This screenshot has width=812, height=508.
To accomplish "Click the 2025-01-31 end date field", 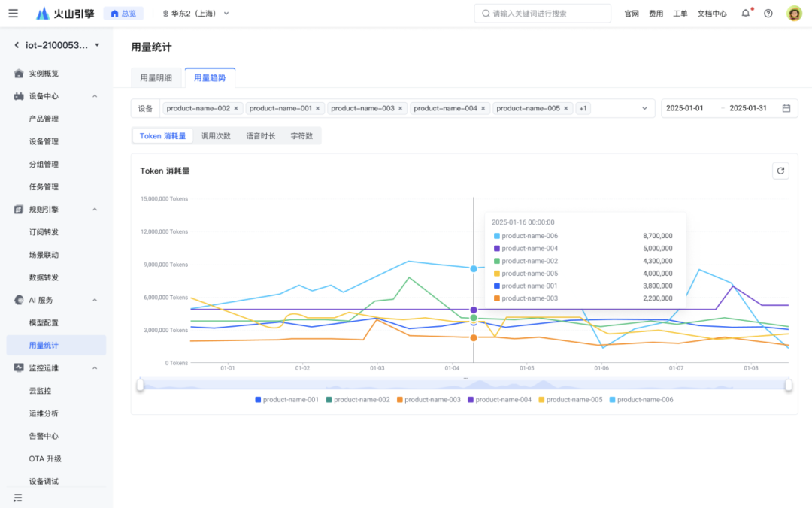I will coord(748,108).
